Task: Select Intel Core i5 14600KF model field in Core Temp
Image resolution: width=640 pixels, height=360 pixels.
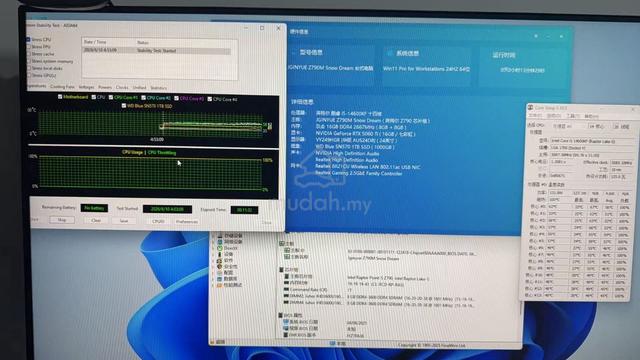Action: (592, 141)
